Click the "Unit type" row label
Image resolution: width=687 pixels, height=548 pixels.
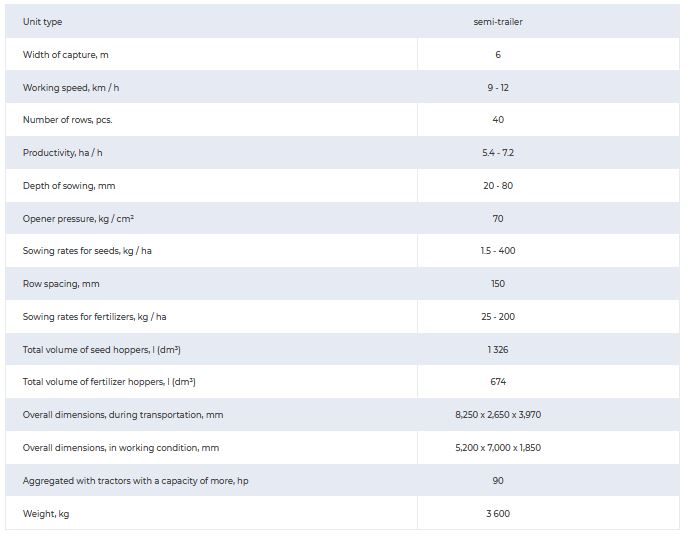coord(42,22)
